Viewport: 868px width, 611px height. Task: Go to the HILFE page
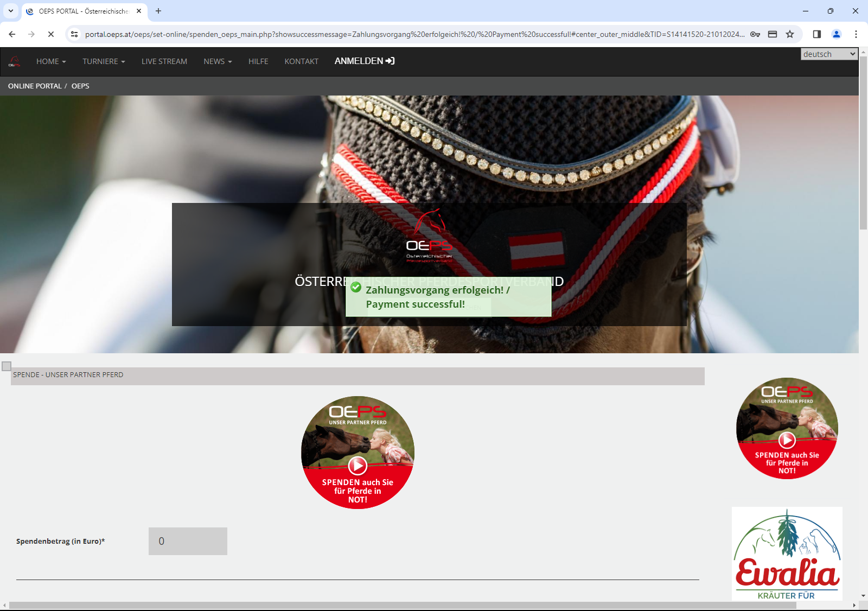258,61
